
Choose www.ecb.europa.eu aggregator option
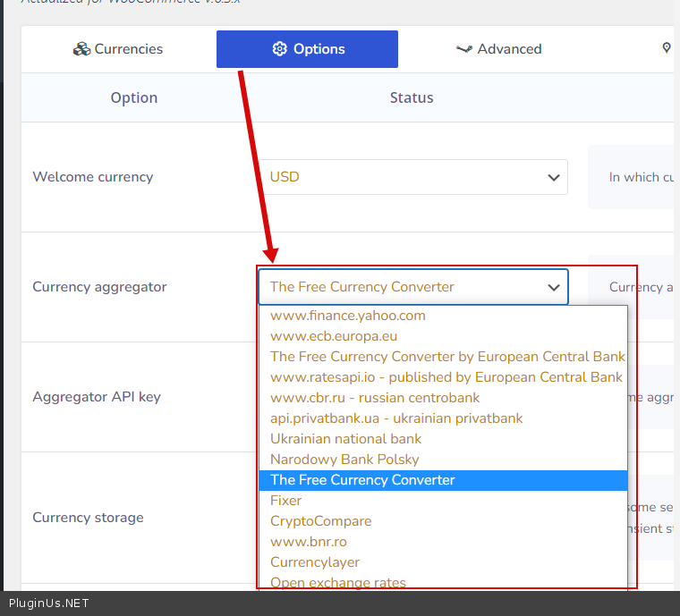click(334, 336)
